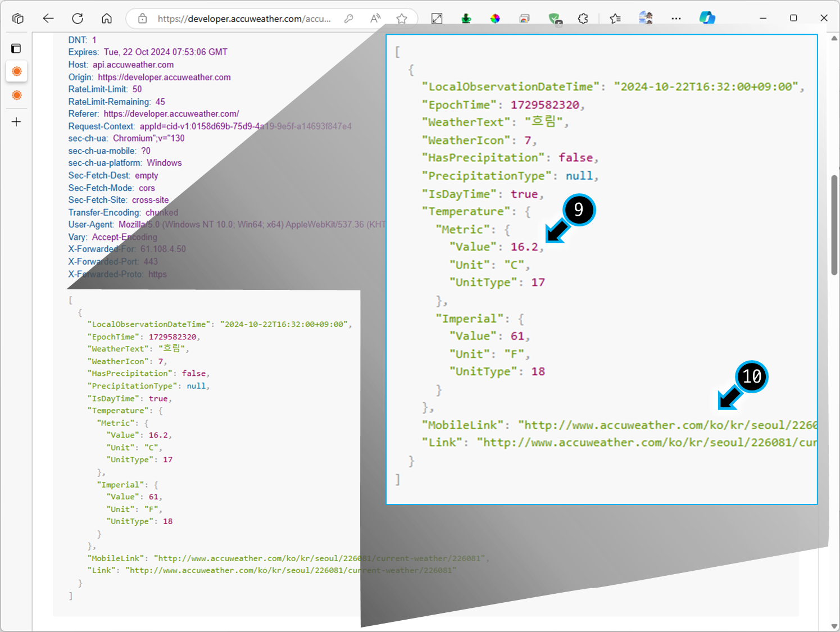This screenshot has width=840, height=632.
Task: Select 'Sec-Fetch-Site: cross-site' line
Action: coord(119,200)
